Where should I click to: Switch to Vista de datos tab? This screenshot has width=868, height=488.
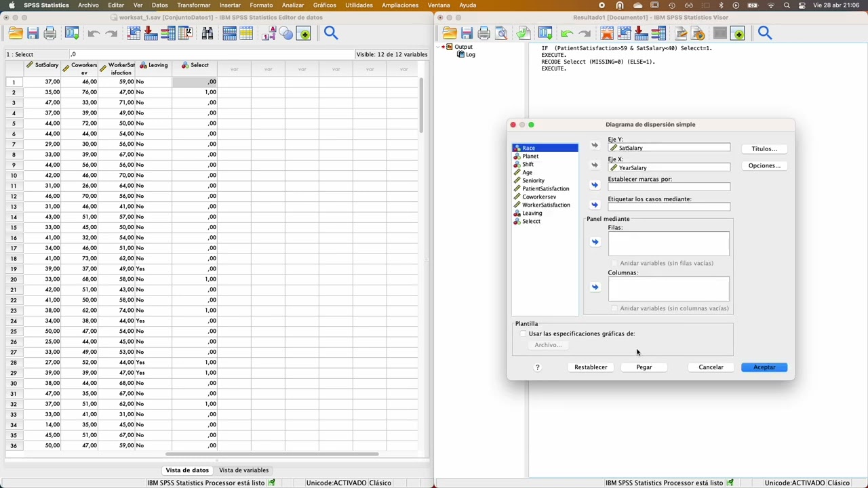[187, 470]
